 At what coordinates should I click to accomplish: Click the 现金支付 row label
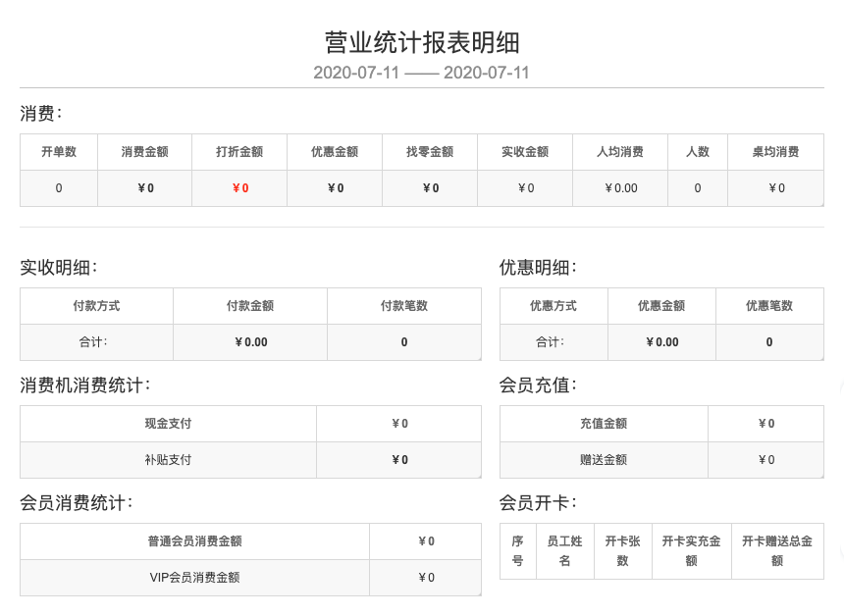click(x=168, y=424)
